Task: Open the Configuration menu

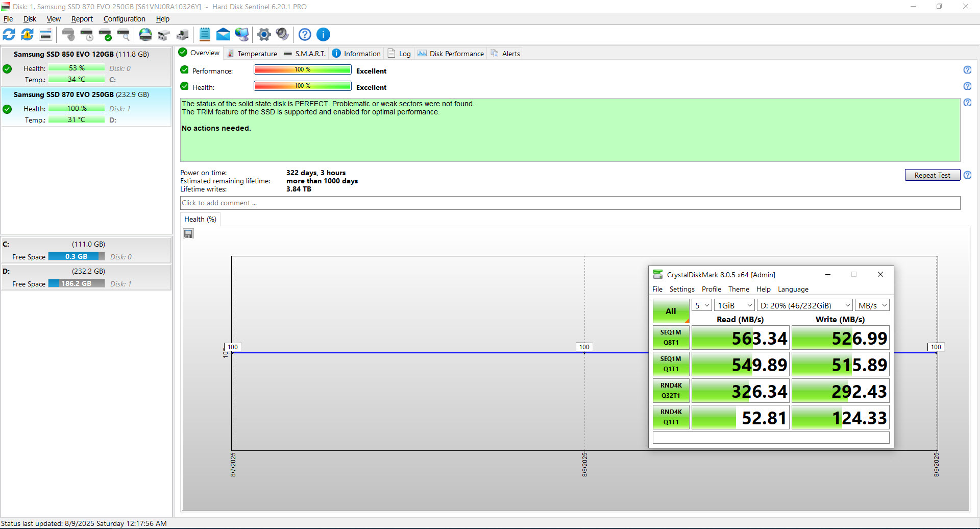Action: 124,19
